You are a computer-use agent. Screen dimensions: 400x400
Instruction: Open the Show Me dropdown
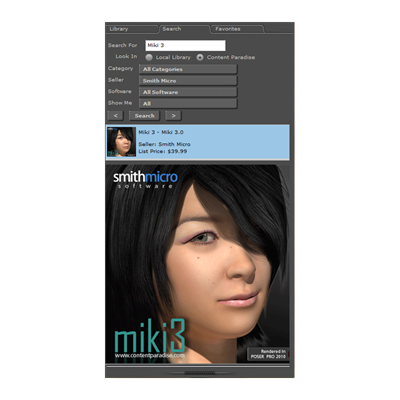point(188,104)
